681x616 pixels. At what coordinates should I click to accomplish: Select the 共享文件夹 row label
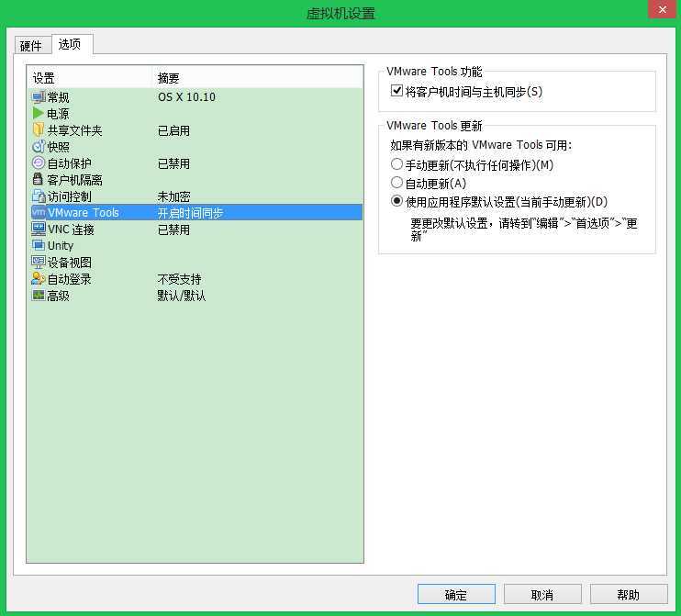tap(74, 130)
